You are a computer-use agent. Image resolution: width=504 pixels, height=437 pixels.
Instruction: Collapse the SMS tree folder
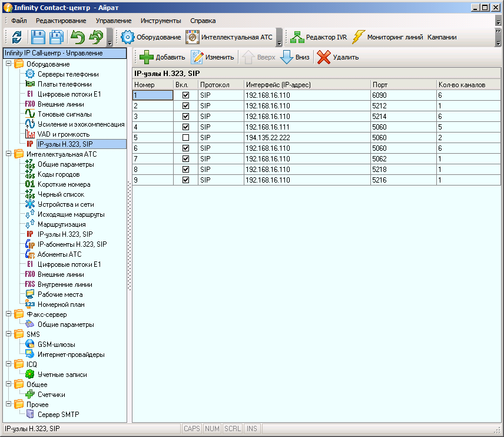(9, 334)
